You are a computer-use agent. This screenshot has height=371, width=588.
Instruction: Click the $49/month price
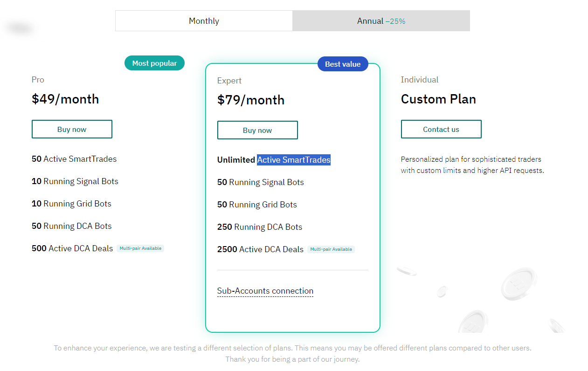click(65, 99)
